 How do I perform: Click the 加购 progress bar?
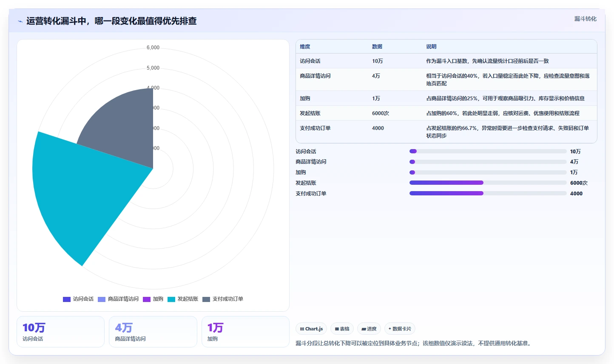[488, 172]
